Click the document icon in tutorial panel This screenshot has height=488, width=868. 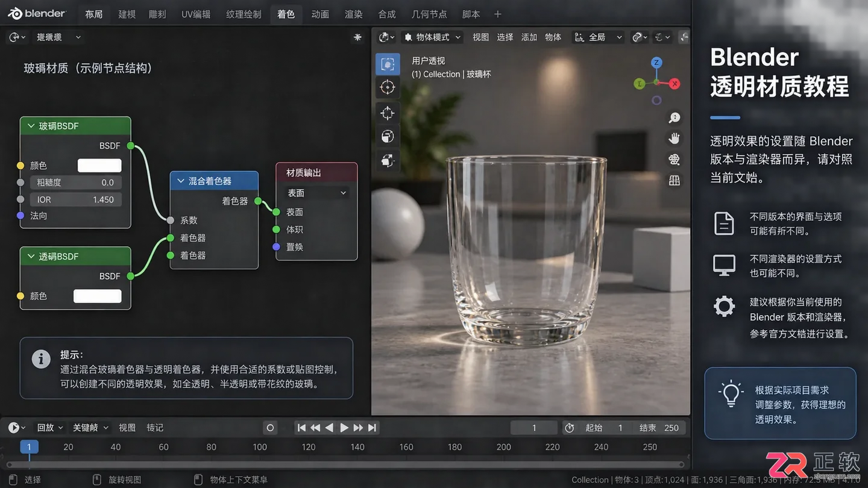click(724, 224)
